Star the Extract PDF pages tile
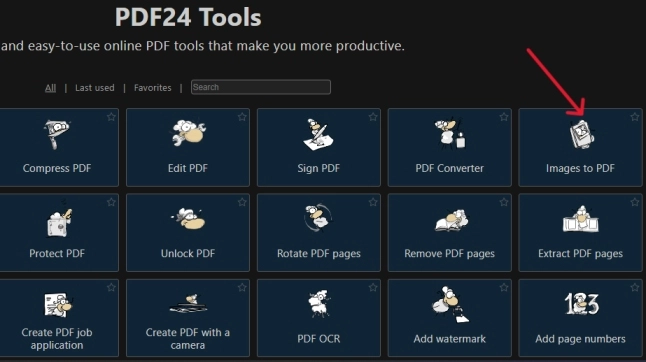646x362 pixels. [x=635, y=202]
